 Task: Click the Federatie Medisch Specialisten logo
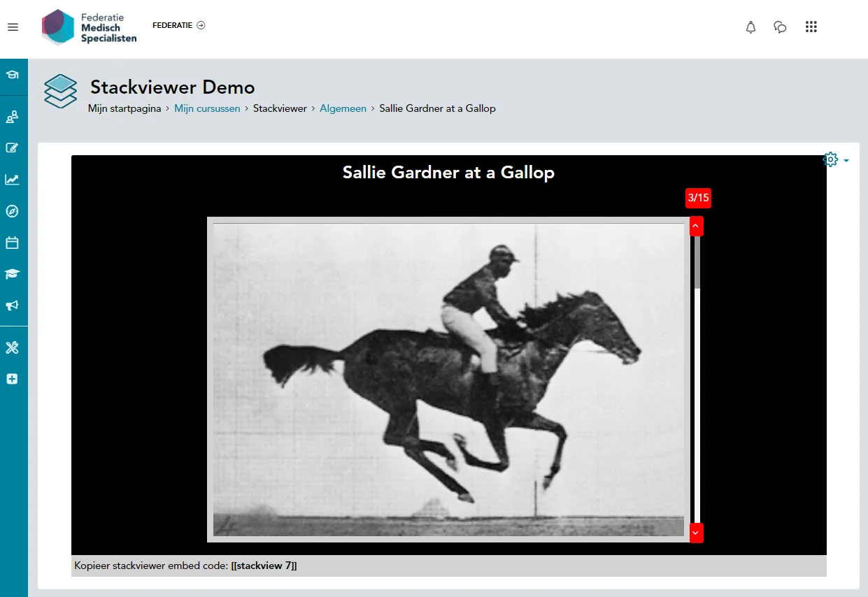click(x=89, y=27)
